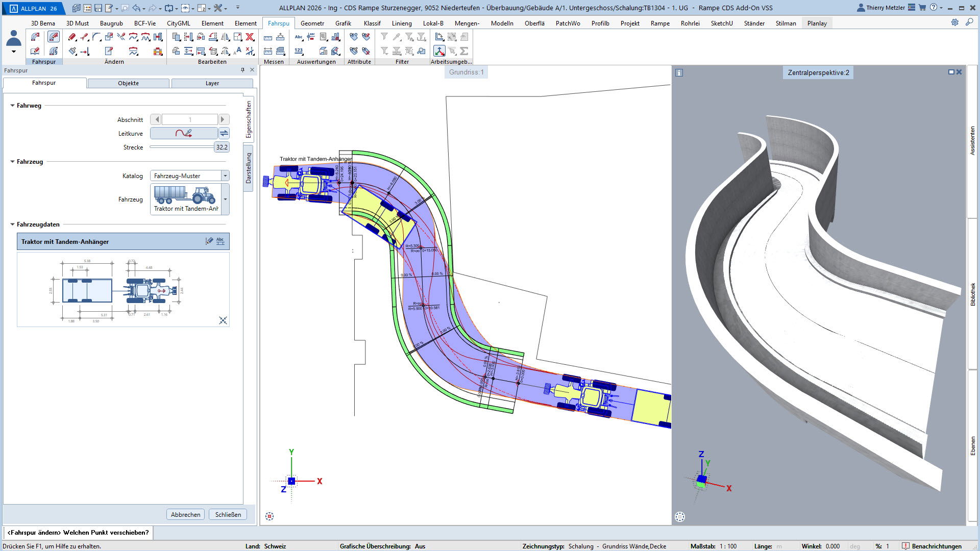The width and height of the screenshot is (980, 551).
Task: Click the edit vehicle data pencil icon
Action: pos(209,241)
